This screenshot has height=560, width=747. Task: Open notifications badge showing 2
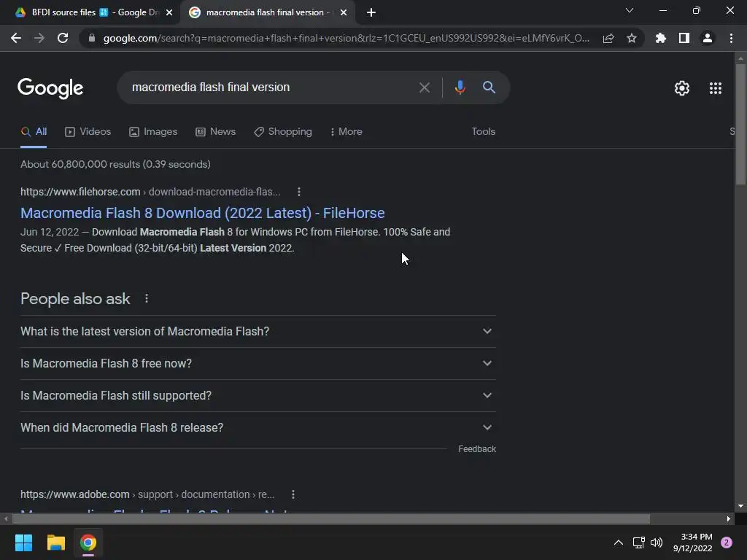[727, 542]
